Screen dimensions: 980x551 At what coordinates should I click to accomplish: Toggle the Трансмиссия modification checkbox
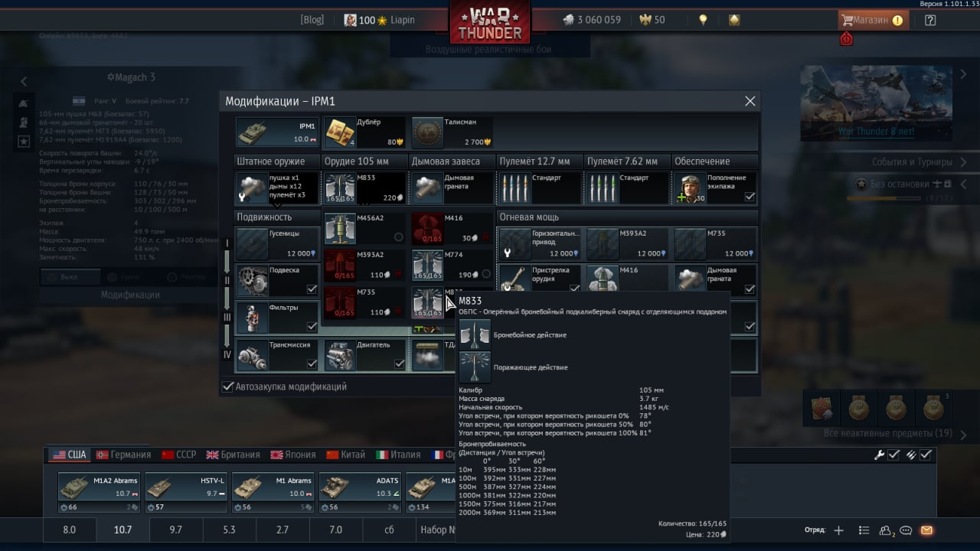click(x=312, y=364)
